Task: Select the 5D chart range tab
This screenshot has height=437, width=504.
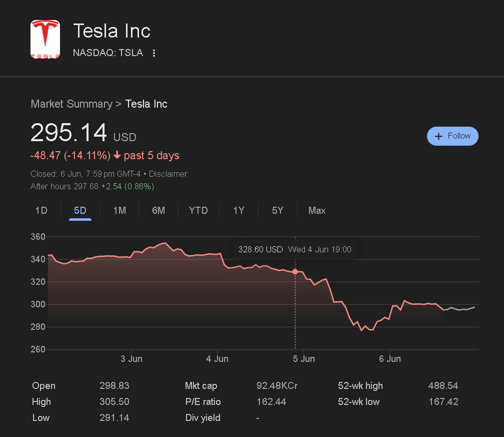Action: click(x=80, y=210)
